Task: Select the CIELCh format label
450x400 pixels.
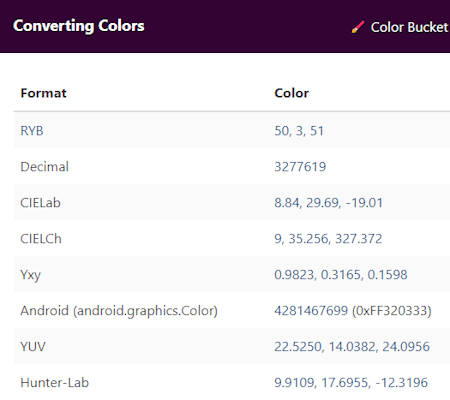Action: pyautogui.click(x=41, y=239)
